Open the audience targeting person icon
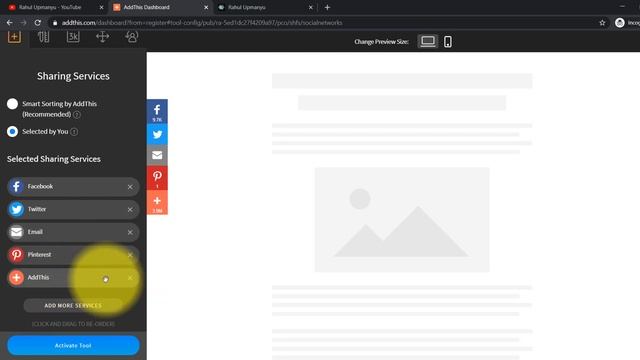The width and height of the screenshot is (640, 360). 131,37
